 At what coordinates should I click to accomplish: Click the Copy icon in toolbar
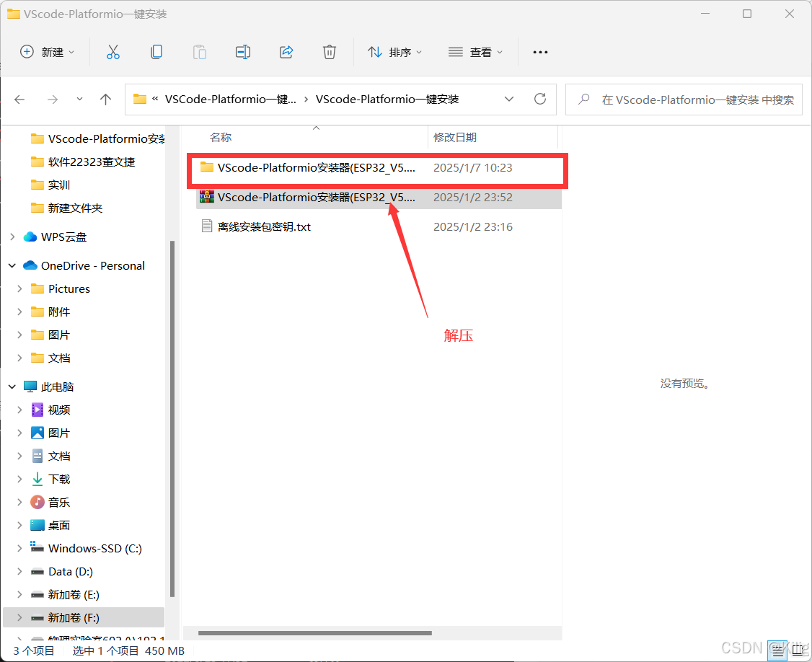click(156, 53)
